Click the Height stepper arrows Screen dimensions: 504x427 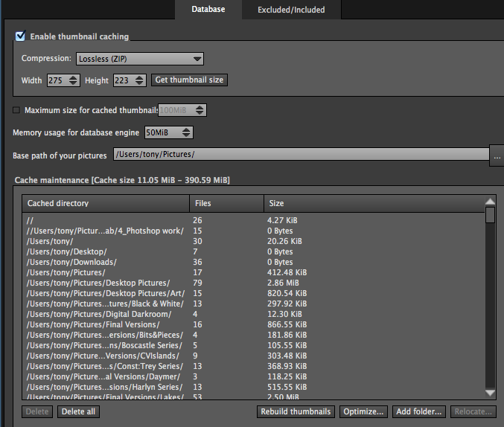141,80
